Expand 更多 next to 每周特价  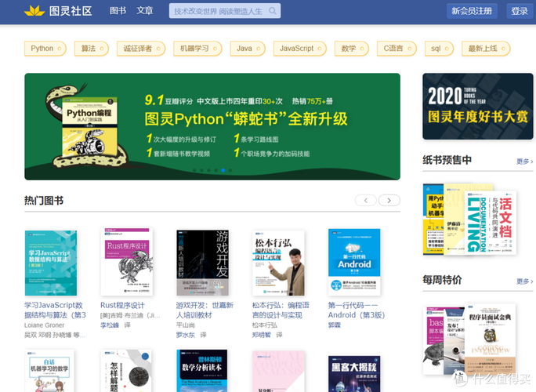[x=523, y=281]
